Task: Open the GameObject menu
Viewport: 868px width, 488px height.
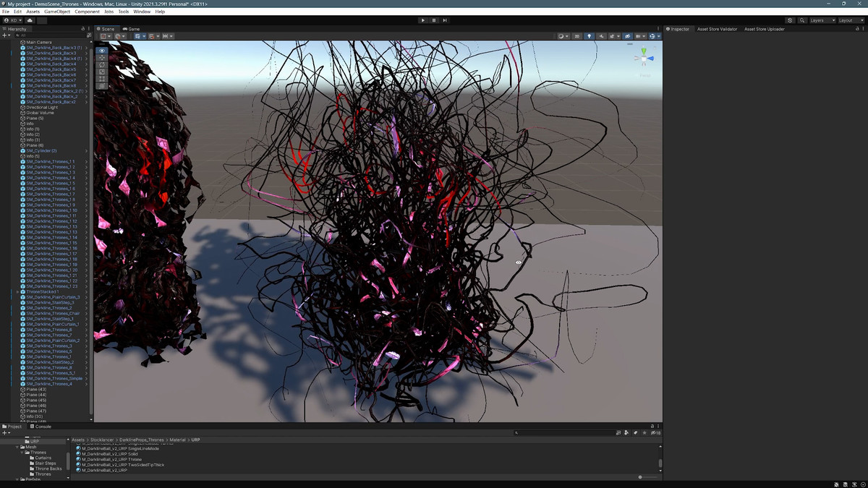Action: pos(56,12)
